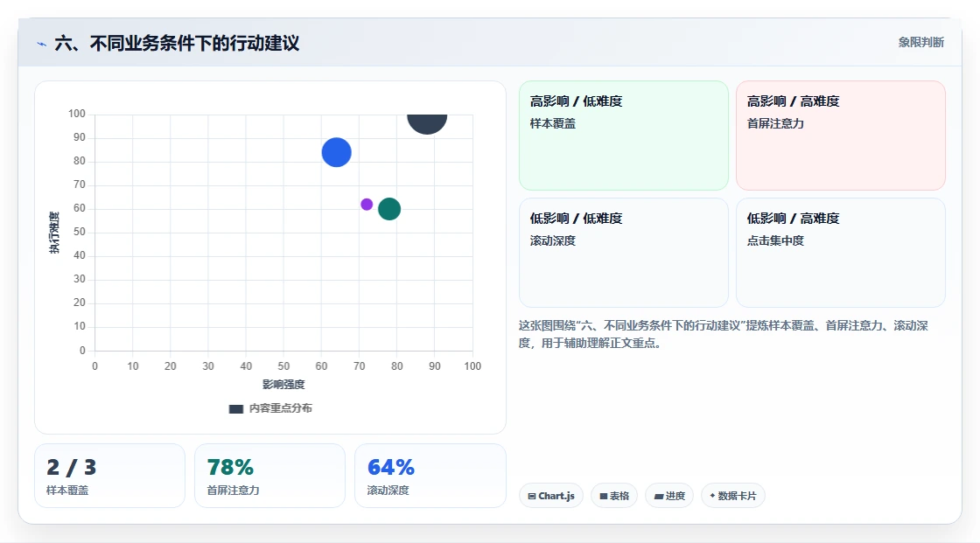
Task: Click the 滚动深度 text in the quadrant card
Action: point(552,240)
